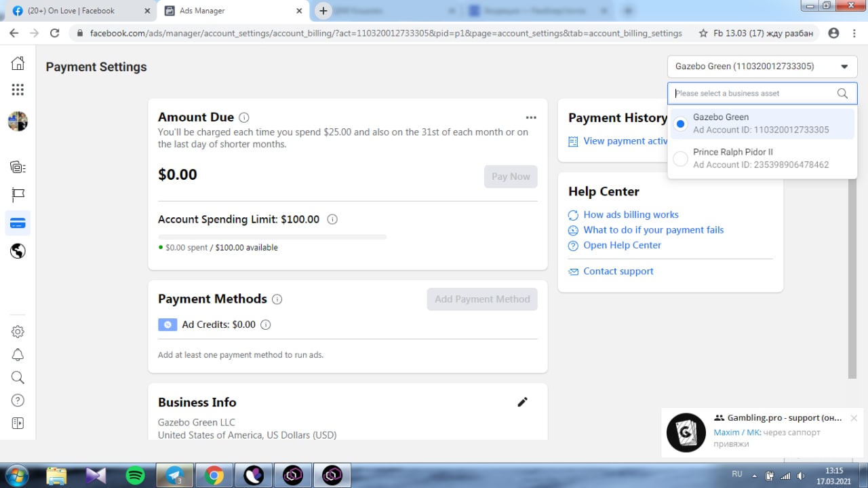The image size is (868, 488).
Task: Click the browser address bar URL
Action: coord(386,33)
